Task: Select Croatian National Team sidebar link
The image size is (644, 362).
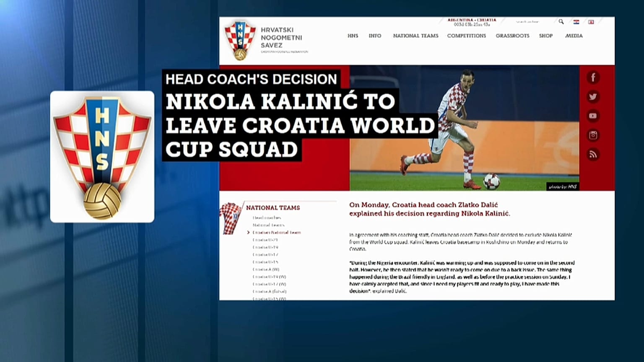Action: pos(277,233)
